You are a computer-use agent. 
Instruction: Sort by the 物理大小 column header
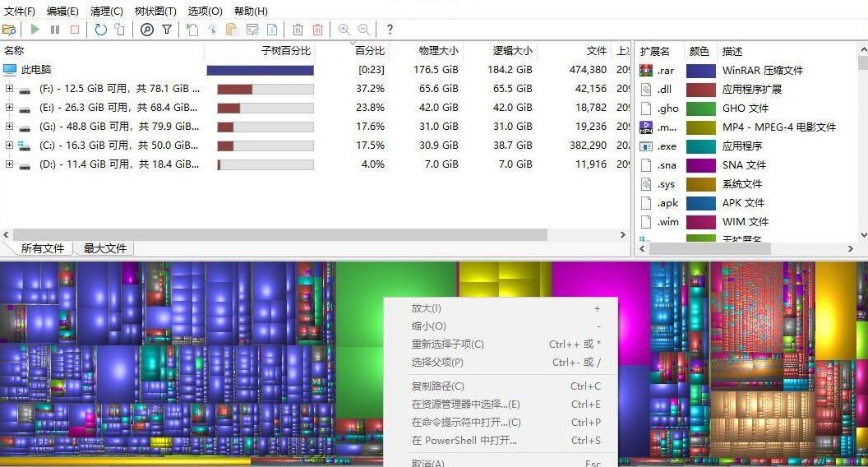pyautogui.click(x=440, y=51)
